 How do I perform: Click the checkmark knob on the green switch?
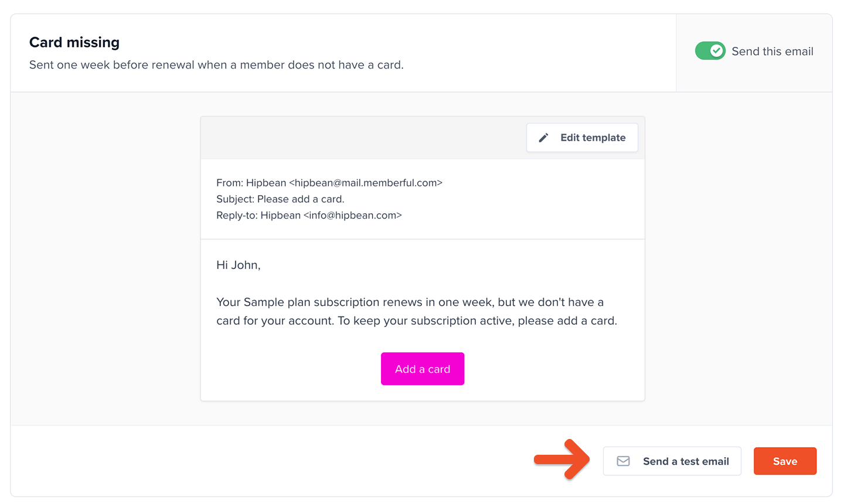point(716,51)
